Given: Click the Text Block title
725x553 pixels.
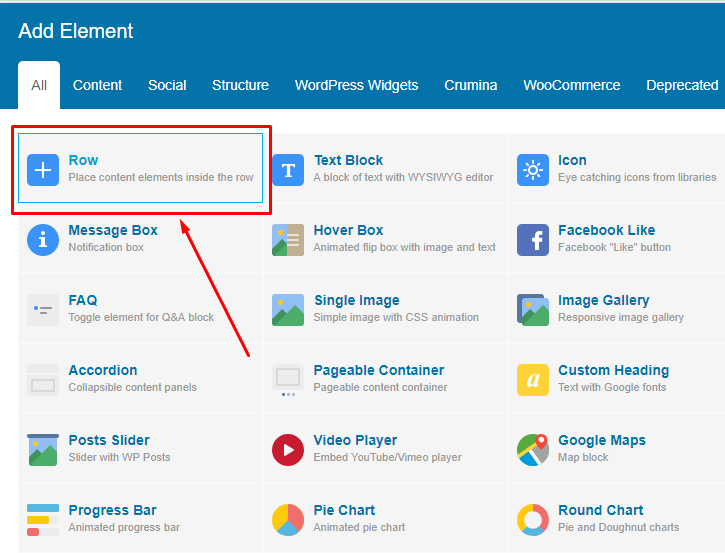Looking at the screenshot, I should click(x=348, y=160).
